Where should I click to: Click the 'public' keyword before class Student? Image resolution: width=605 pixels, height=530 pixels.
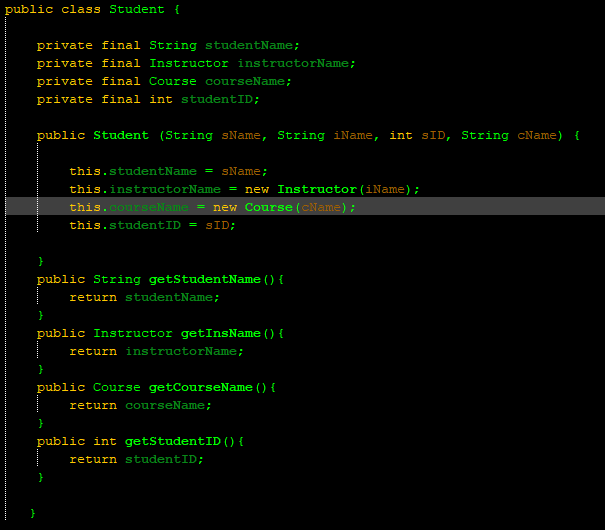tap(29, 9)
